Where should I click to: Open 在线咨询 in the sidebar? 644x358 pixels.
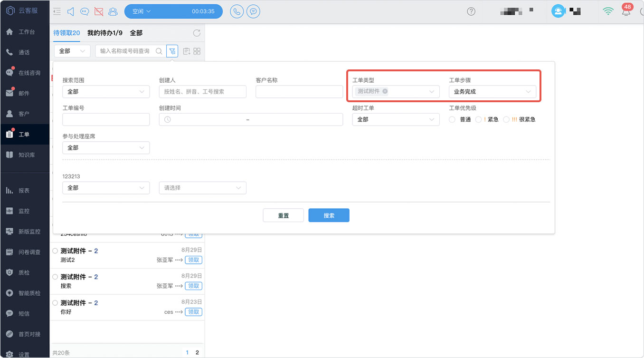(25, 73)
